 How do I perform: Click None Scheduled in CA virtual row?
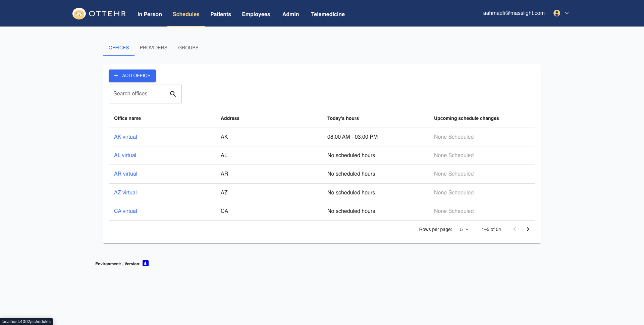point(454,211)
